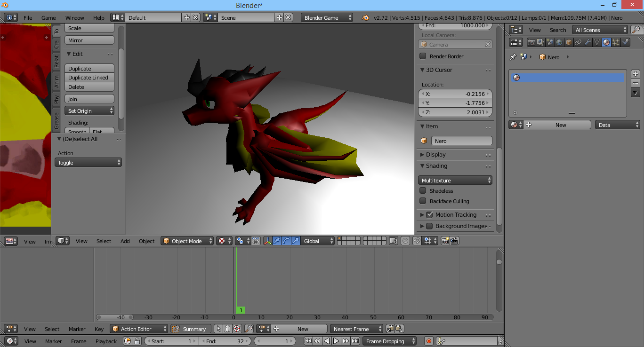Open the World properties tab globe icon
The height and width of the screenshot is (347, 644).
(559, 42)
